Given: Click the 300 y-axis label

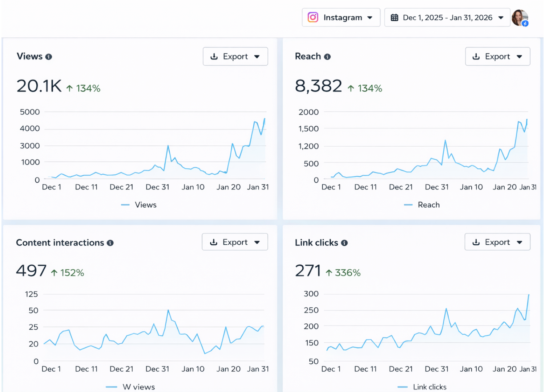Looking at the screenshot, I should pos(311,294).
